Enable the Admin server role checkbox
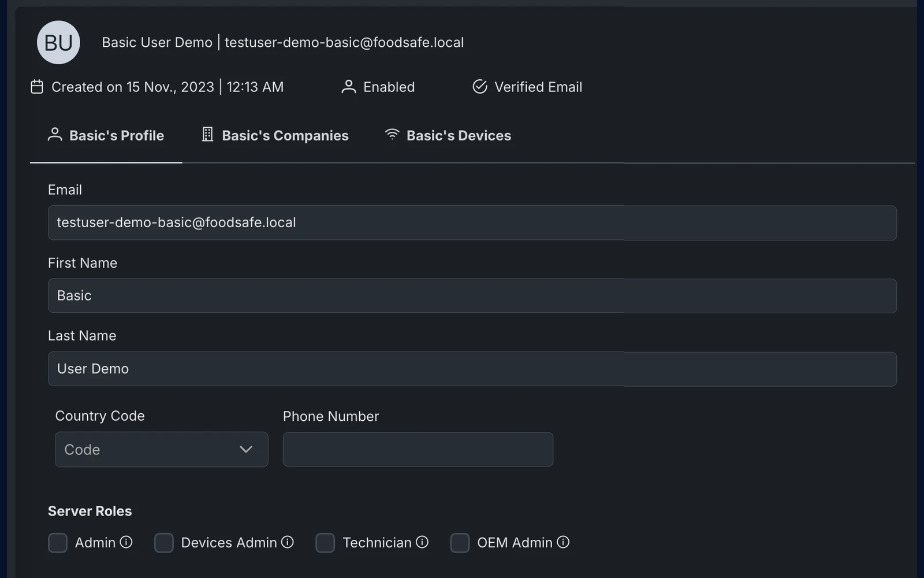Screen dimensions: 924x578 pyautogui.click(x=58, y=543)
